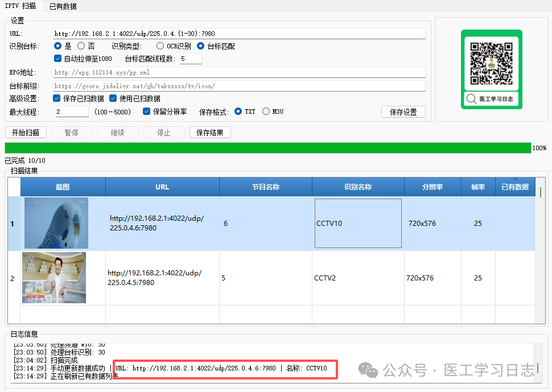Viewport: 552px width, 392px height.
Task: Choose M3U as save format
Action: tap(266, 112)
